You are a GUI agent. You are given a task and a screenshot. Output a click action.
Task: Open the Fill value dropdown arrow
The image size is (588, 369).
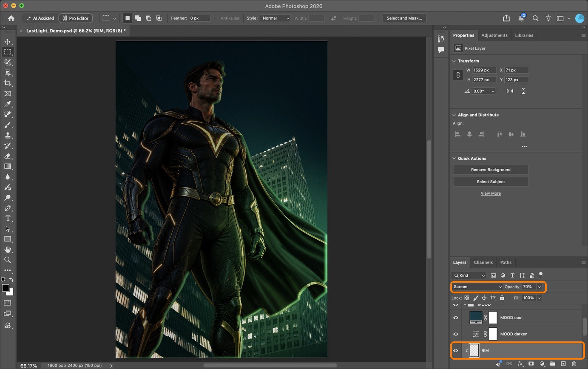pos(539,298)
